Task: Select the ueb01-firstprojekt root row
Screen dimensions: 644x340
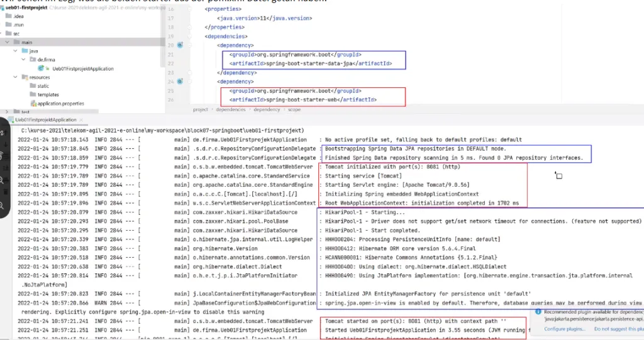Action: click(x=82, y=8)
